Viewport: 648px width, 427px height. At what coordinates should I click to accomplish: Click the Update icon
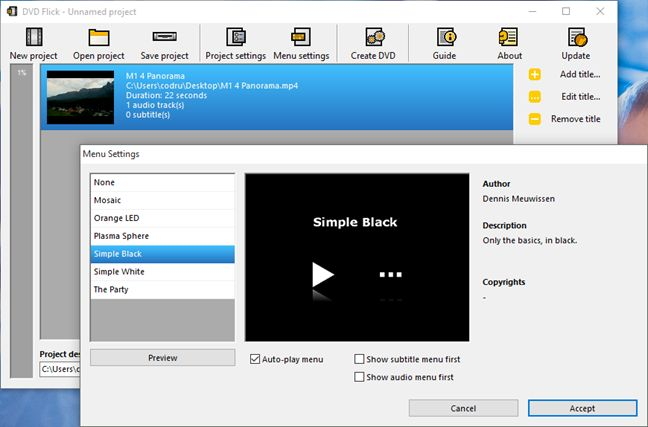point(576,38)
